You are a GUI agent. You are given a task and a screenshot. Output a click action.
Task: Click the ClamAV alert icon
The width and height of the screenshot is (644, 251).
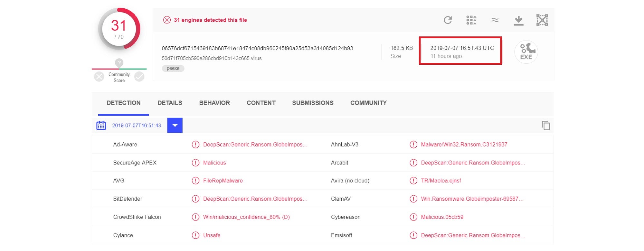413,199
